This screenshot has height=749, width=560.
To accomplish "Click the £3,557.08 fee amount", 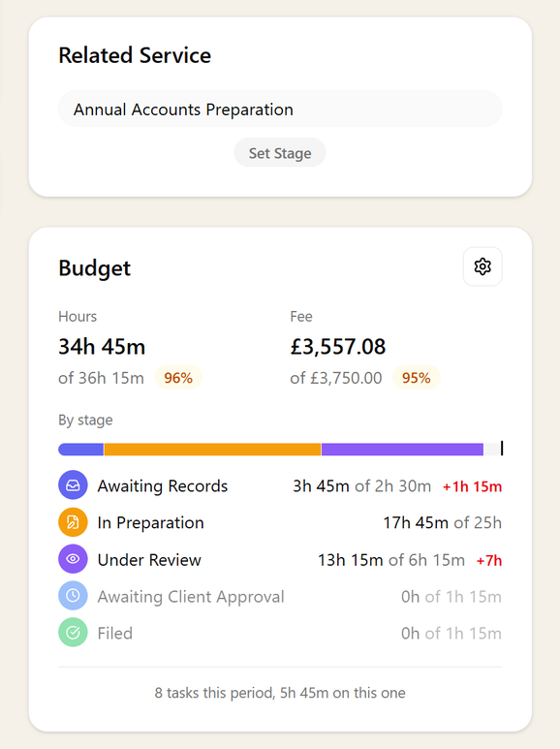I will click(338, 346).
